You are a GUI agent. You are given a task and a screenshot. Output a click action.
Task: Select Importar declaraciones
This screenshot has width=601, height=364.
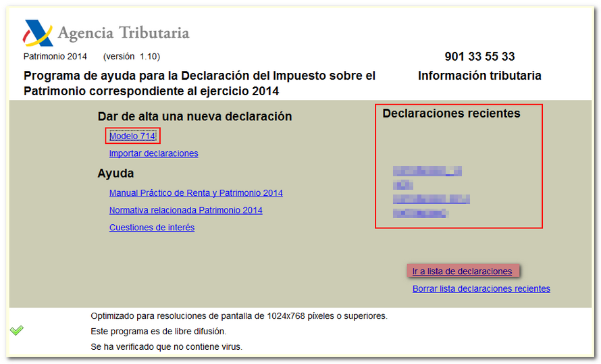[x=153, y=153]
